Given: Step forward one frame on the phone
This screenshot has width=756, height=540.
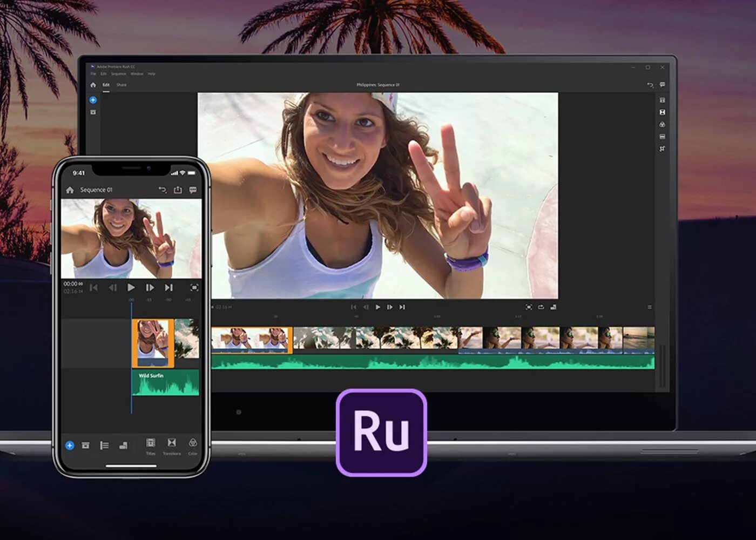Looking at the screenshot, I should click(150, 288).
